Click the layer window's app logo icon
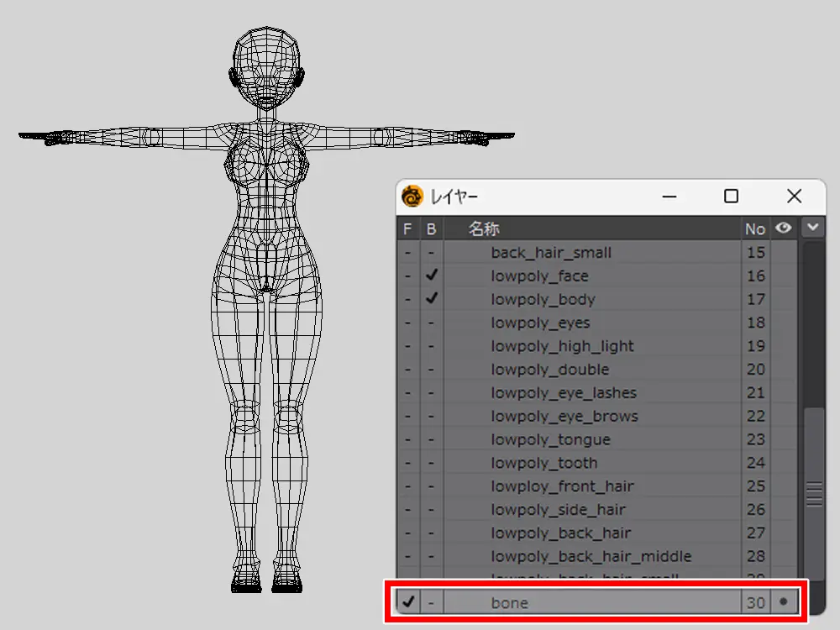The width and height of the screenshot is (840, 630). point(412,197)
